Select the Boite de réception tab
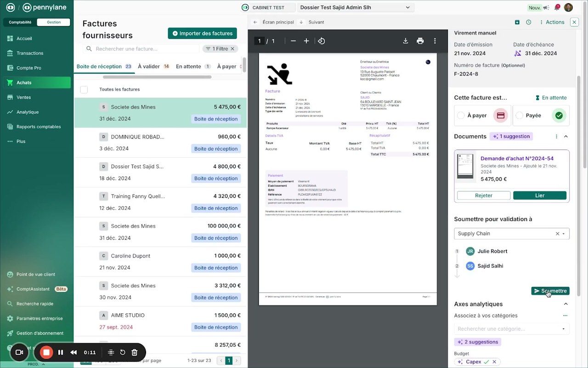 [x=104, y=67]
